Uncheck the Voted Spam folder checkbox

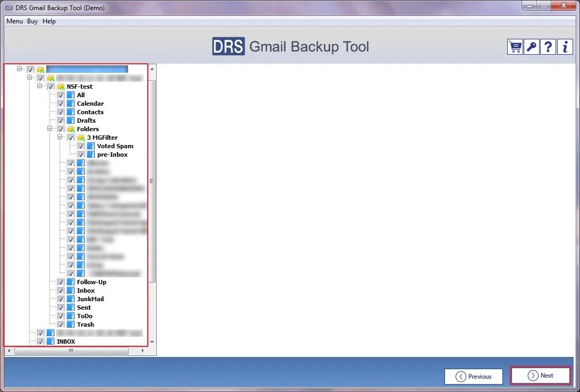pos(81,146)
